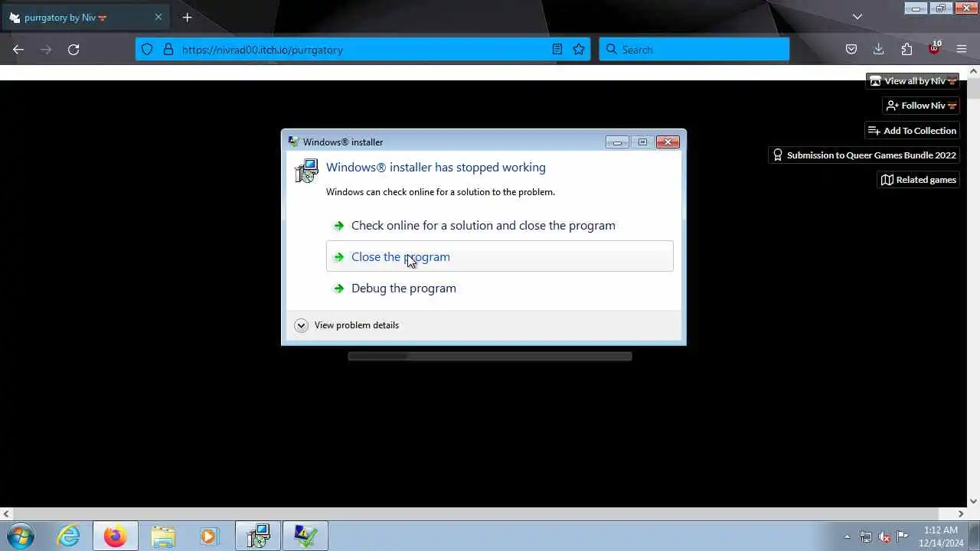Click the network tray icon

[866, 536]
